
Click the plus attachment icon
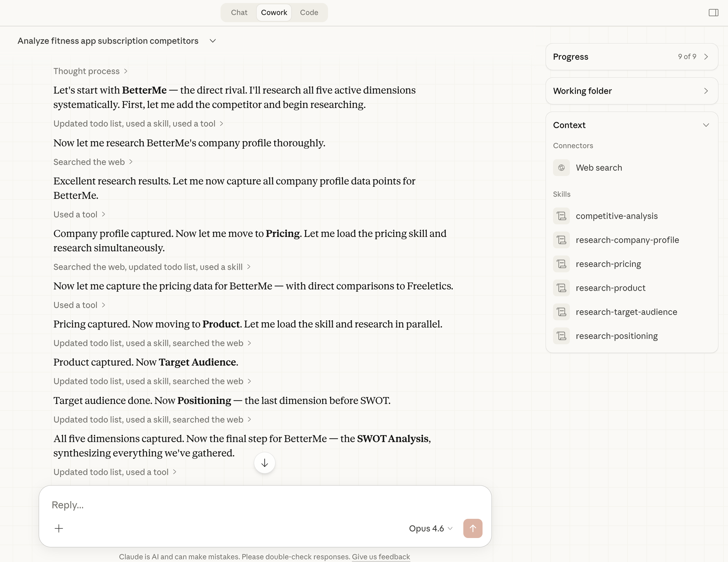coord(59,528)
